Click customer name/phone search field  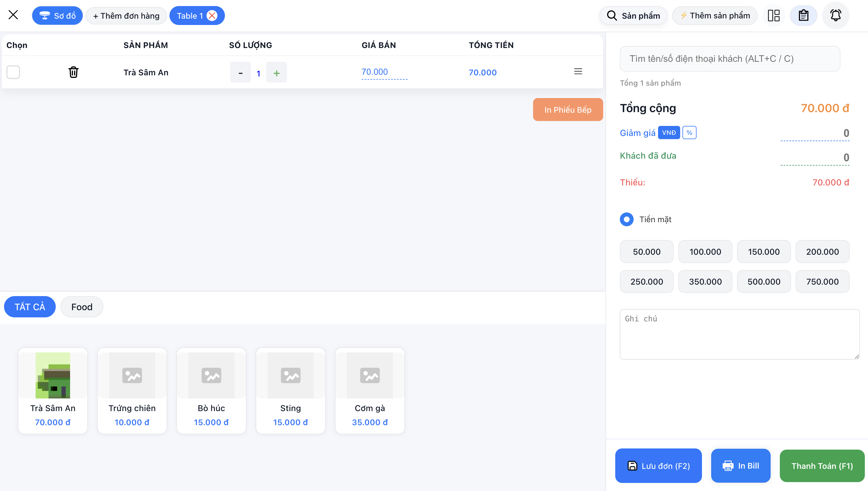(730, 59)
